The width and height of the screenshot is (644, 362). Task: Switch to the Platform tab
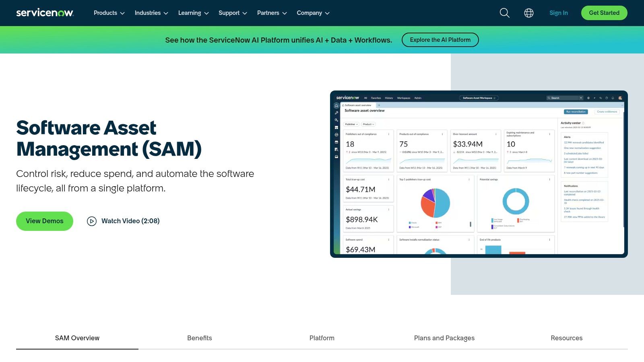tap(322, 338)
